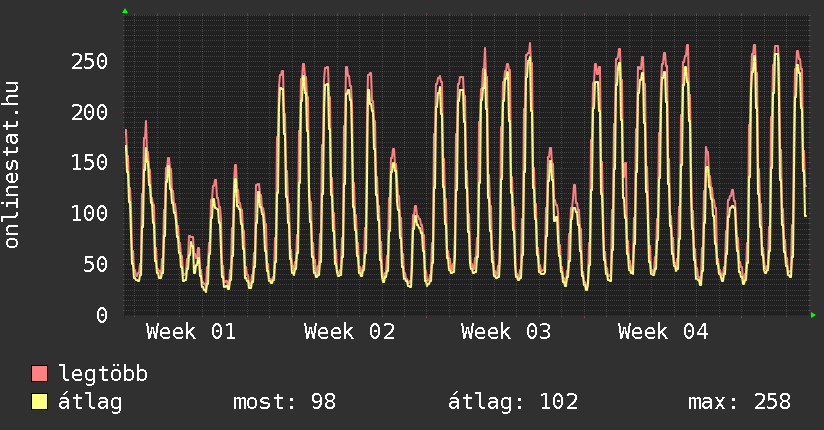Click the 100 y-axis tick label
824x430 pixels.
pos(89,214)
